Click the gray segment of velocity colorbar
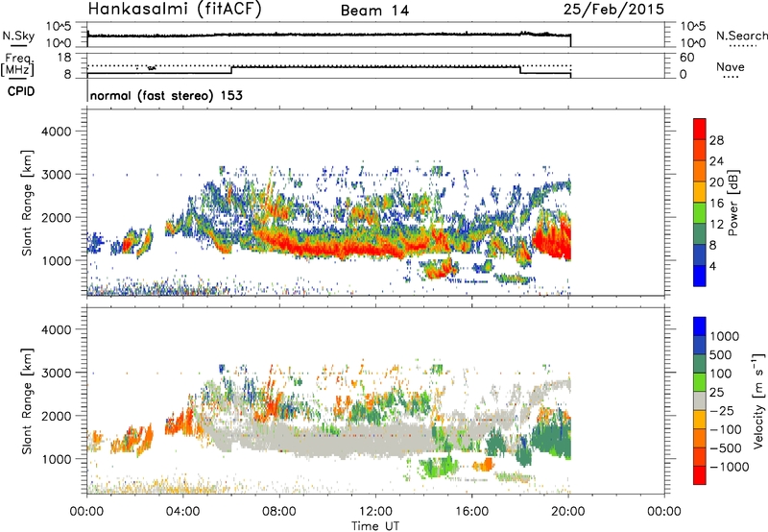The width and height of the screenshot is (768, 532). tap(700, 401)
